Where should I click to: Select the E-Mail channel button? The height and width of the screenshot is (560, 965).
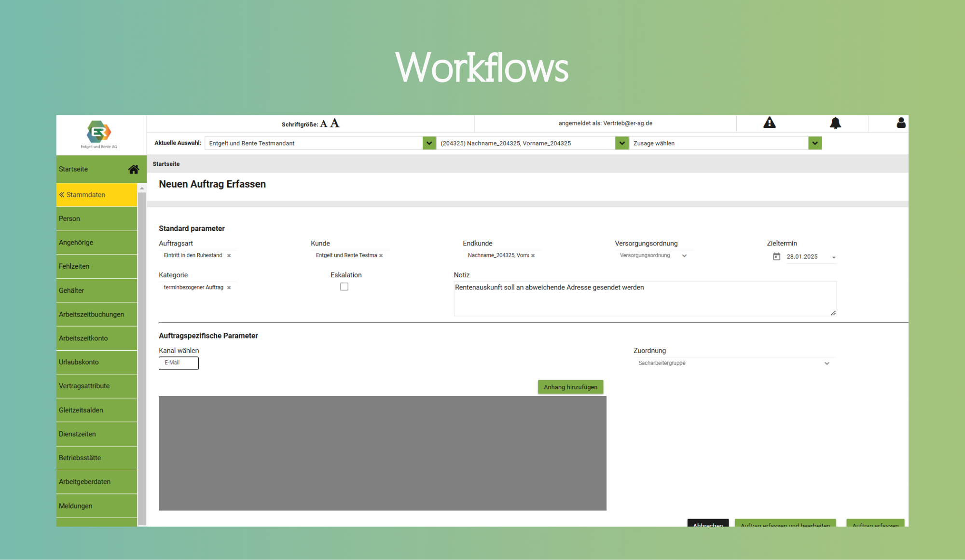[x=179, y=363]
